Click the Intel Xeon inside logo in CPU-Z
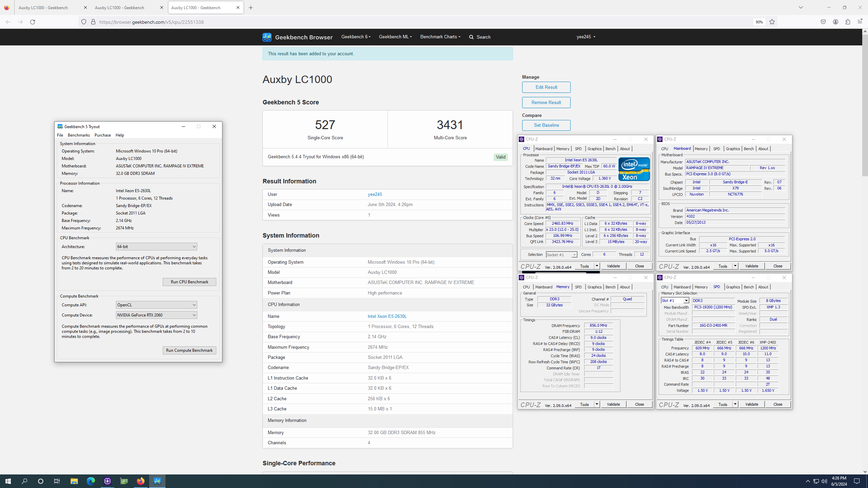Viewport: 868px width, 488px height. click(x=634, y=169)
